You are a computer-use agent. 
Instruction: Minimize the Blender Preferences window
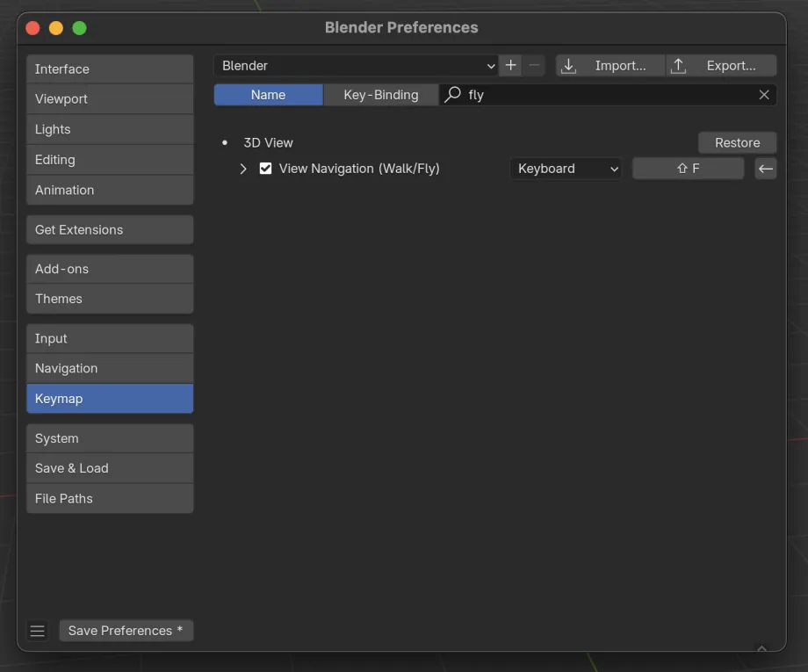[56, 28]
